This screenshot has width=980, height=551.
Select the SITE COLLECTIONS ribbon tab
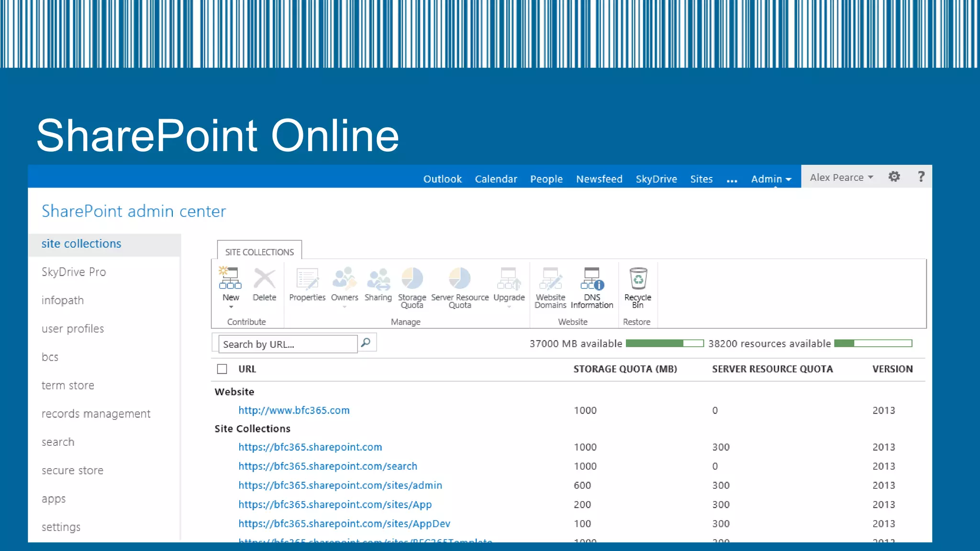tap(259, 252)
